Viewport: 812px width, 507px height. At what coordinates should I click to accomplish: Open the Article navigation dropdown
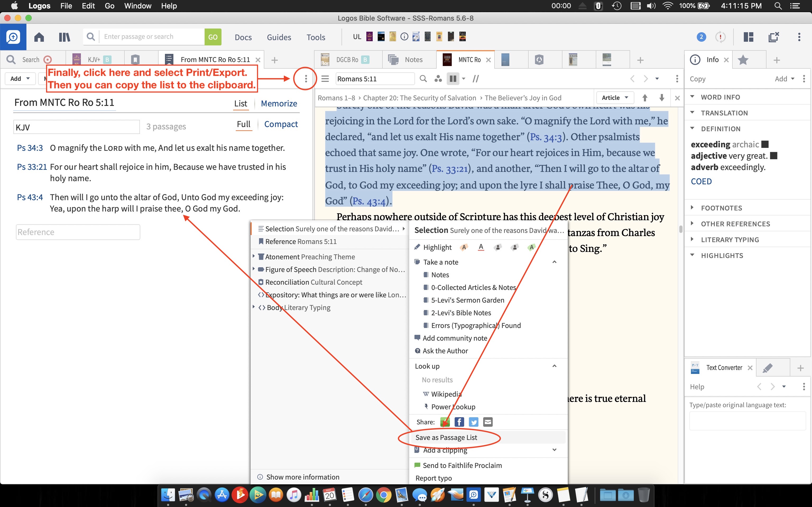[x=614, y=98]
